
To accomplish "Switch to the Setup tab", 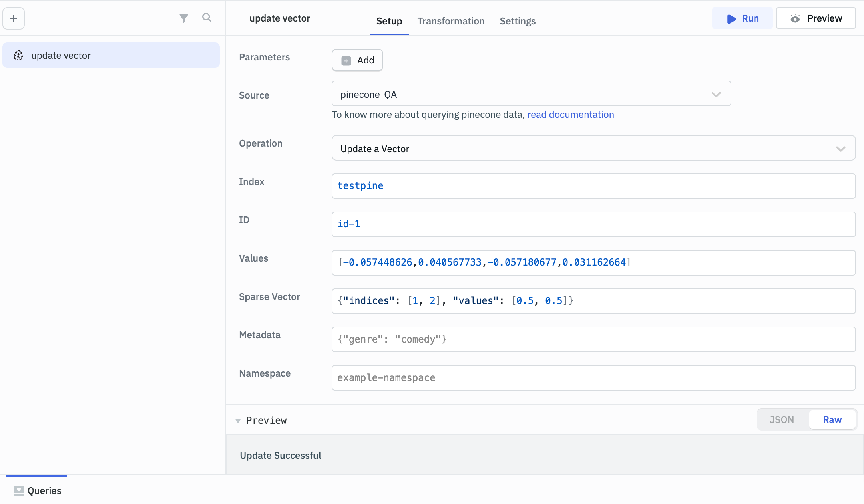I will pos(389,21).
